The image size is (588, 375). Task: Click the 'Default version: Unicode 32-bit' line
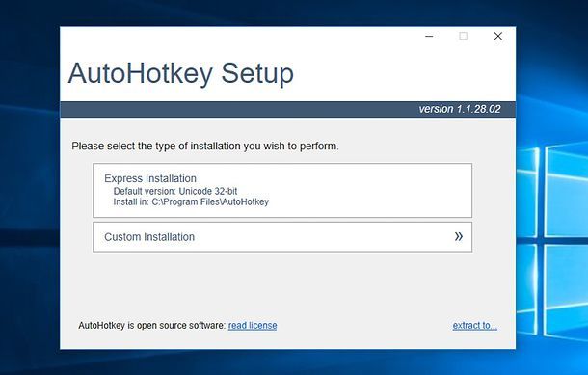pyautogui.click(x=175, y=191)
